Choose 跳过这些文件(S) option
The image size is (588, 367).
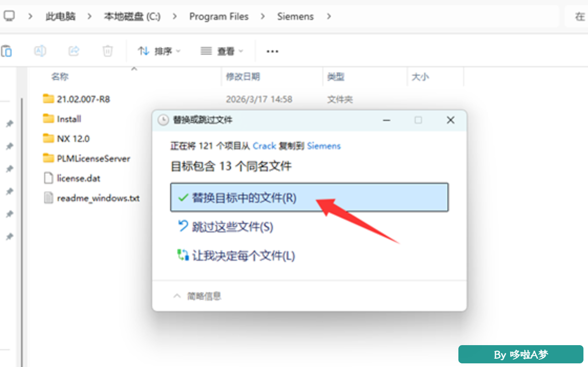[x=225, y=226]
